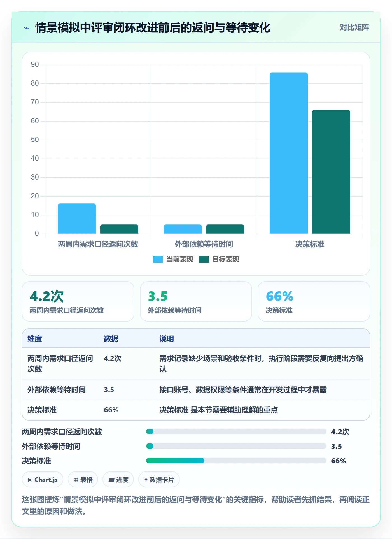The height and width of the screenshot is (539, 392).
Task: Click the 数据 column header
Action: [x=111, y=339]
